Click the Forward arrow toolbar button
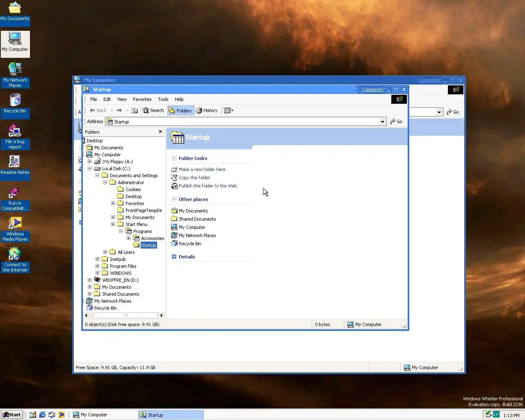 [119, 110]
